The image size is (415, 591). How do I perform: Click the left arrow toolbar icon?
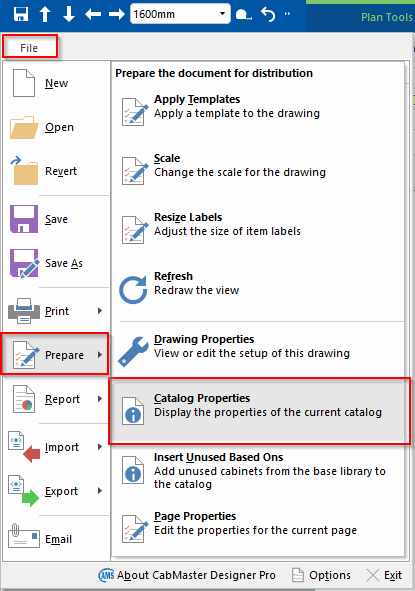point(93,14)
